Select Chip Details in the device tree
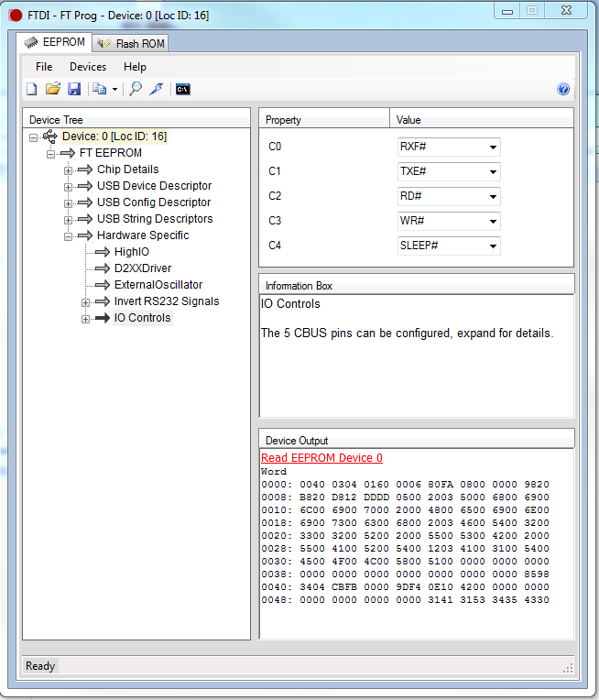The height and width of the screenshot is (700, 599). tap(128, 170)
